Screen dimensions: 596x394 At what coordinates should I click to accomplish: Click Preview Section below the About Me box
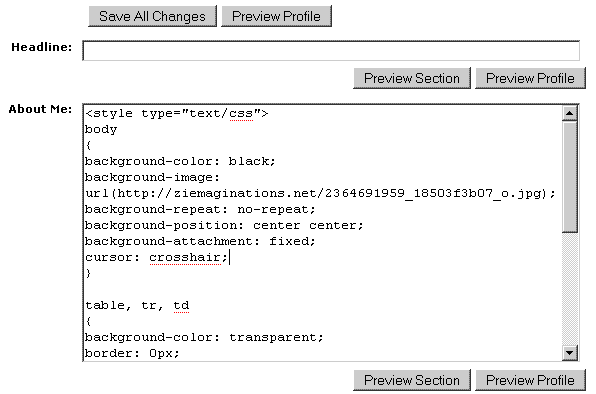click(x=412, y=380)
